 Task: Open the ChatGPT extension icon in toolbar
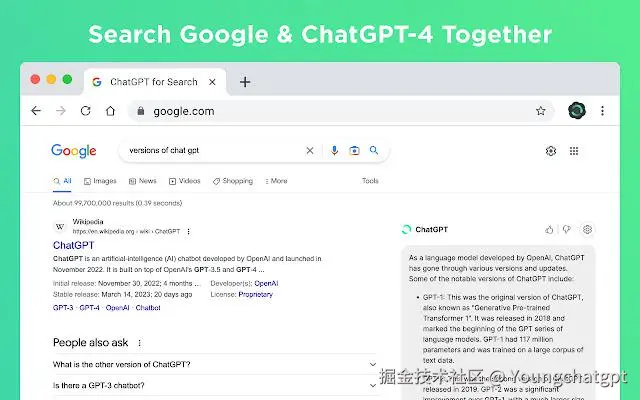pyautogui.click(x=577, y=111)
